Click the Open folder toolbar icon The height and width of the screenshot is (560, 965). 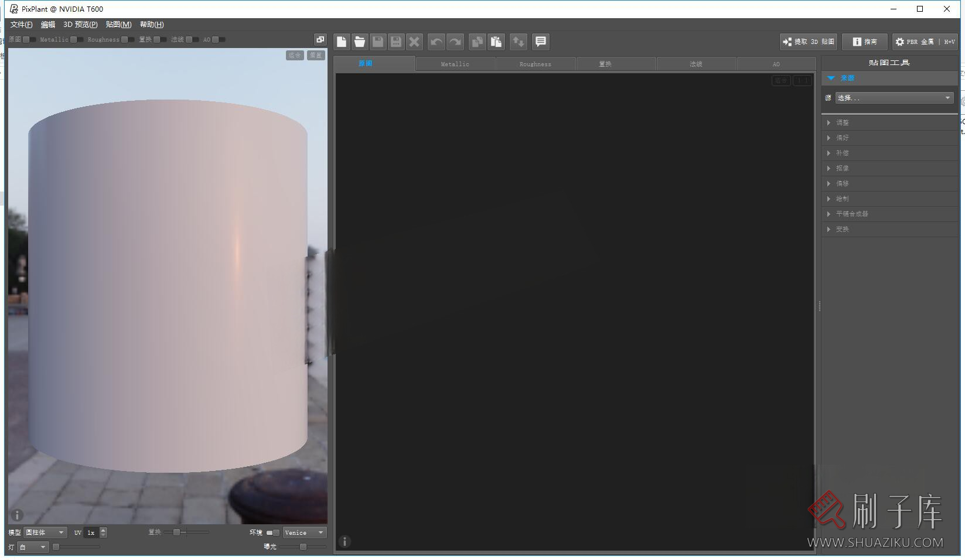click(360, 42)
